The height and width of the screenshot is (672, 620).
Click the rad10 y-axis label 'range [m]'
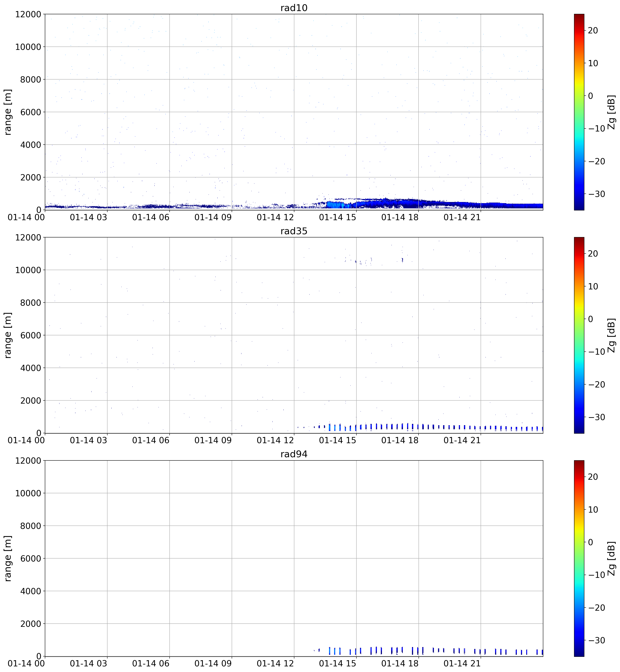[8, 112]
